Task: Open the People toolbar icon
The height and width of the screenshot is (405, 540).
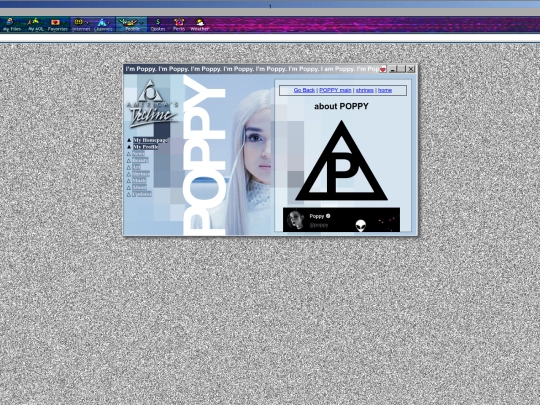Action: pyautogui.click(x=128, y=22)
